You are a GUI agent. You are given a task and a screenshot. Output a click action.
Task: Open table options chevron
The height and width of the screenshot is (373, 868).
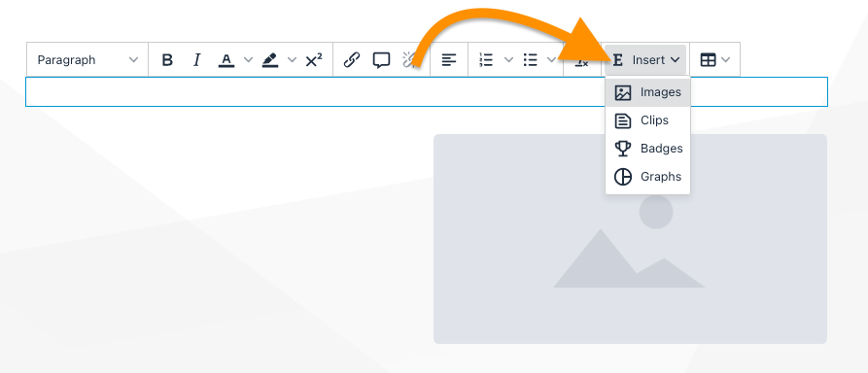(x=726, y=60)
